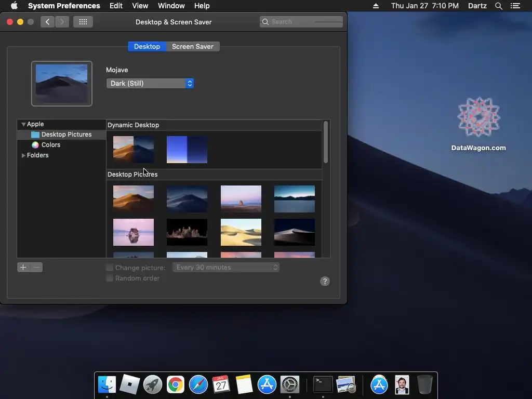The image size is (532, 399).
Task: Open the Help menu
Action: [202, 6]
